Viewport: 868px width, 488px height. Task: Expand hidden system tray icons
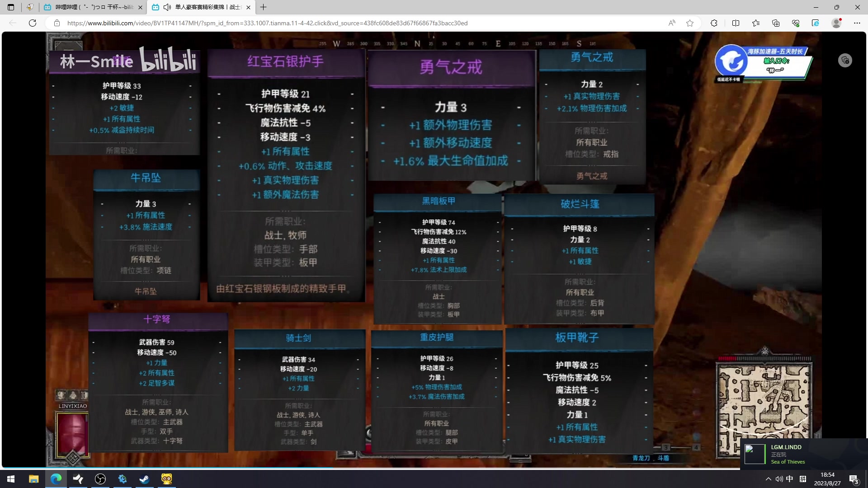click(x=768, y=479)
